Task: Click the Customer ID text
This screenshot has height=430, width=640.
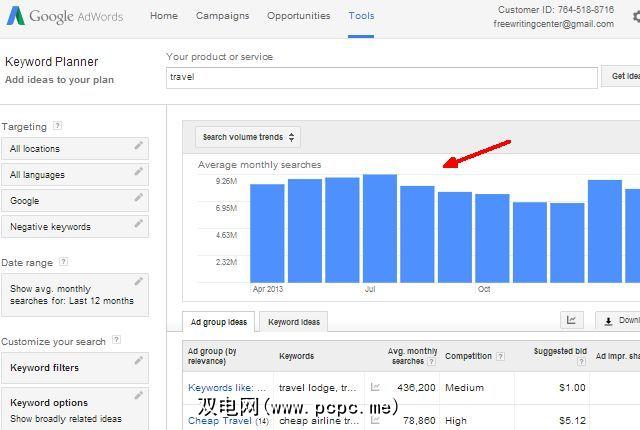Action: tap(556, 10)
